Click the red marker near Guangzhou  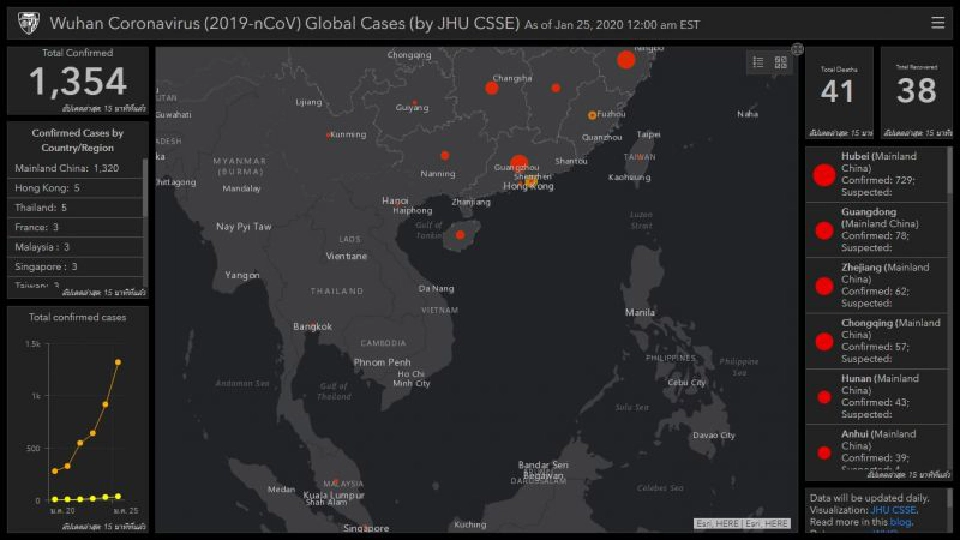click(518, 164)
